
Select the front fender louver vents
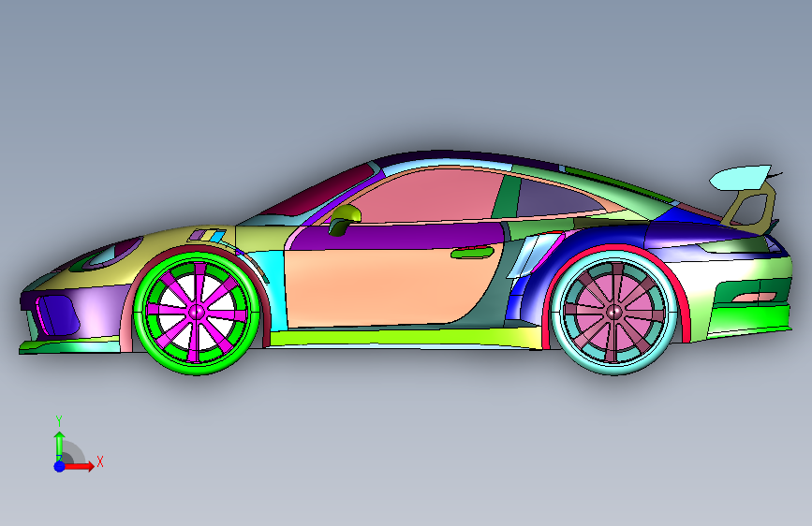pos(207,236)
